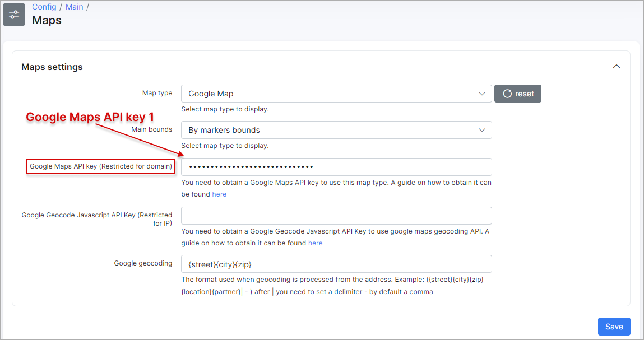
Task: Click the Google geocoding format field
Action: (x=336, y=264)
